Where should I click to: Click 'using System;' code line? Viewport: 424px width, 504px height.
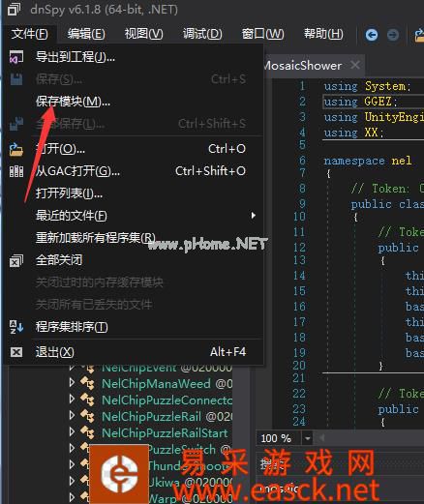[x=367, y=86]
